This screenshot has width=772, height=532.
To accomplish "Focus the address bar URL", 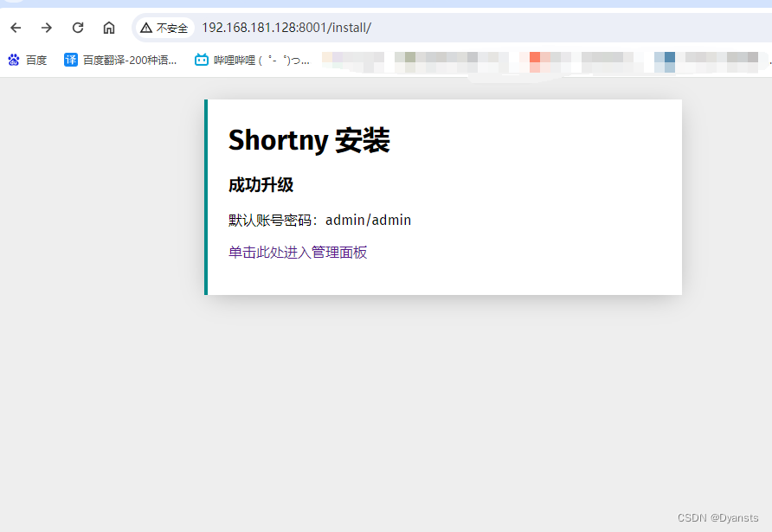I will coord(286,28).
